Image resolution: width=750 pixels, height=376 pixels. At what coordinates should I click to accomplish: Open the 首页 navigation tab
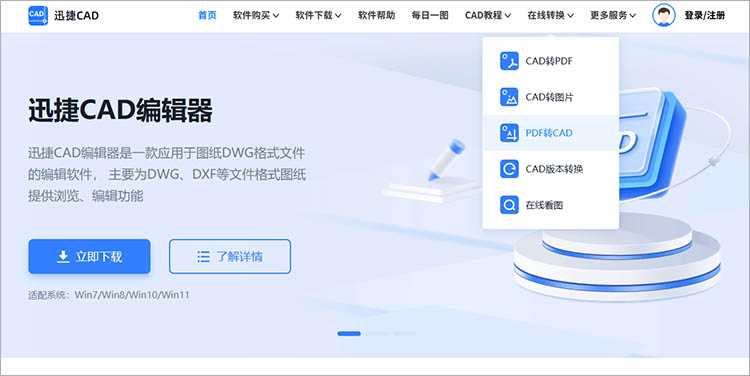207,15
